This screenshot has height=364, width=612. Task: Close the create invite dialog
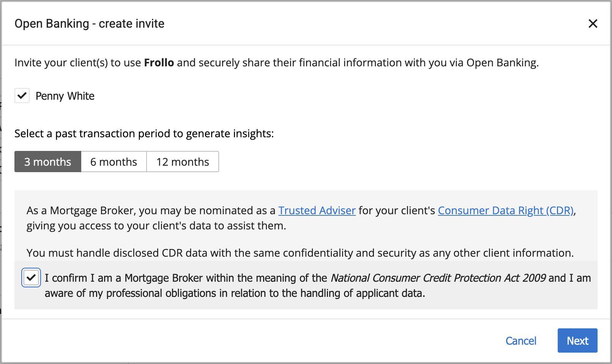pos(593,24)
